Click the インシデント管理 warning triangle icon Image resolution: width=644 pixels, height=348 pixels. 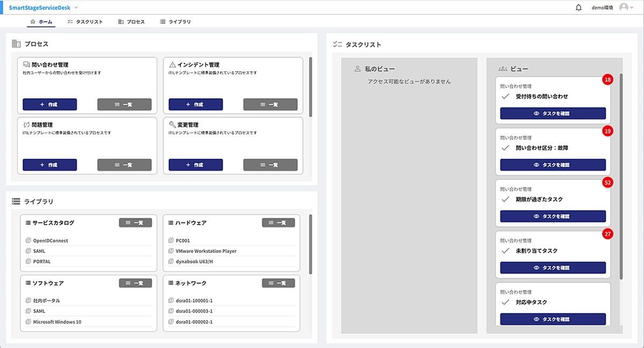pos(172,64)
